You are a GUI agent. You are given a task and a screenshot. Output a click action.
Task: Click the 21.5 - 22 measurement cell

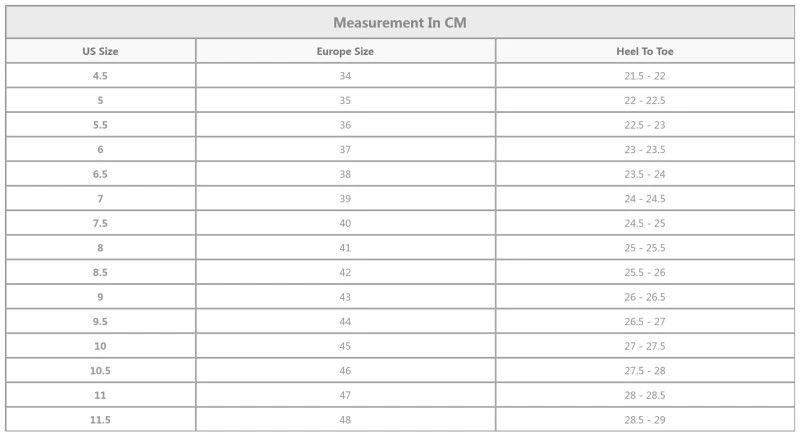pyautogui.click(x=645, y=76)
